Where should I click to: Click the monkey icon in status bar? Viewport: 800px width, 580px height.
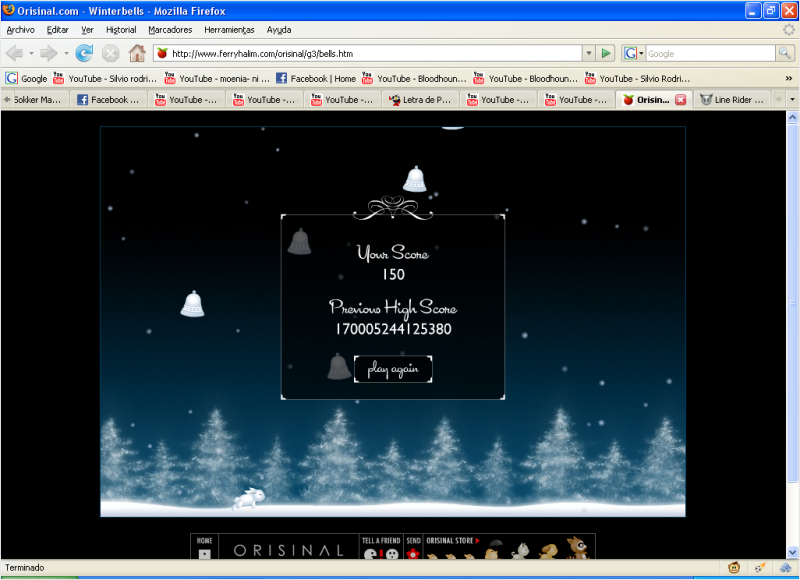click(x=735, y=567)
